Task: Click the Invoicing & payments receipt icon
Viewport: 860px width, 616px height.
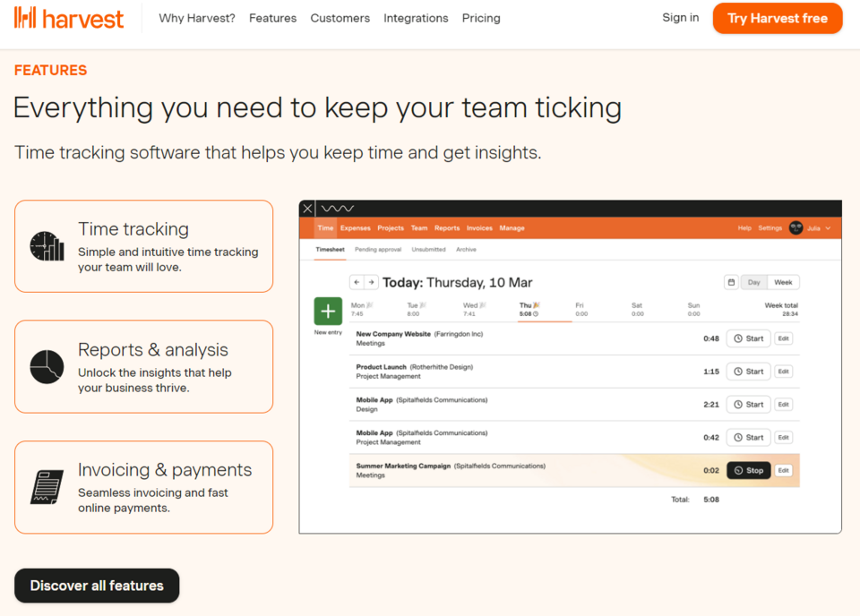Action: [x=47, y=487]
